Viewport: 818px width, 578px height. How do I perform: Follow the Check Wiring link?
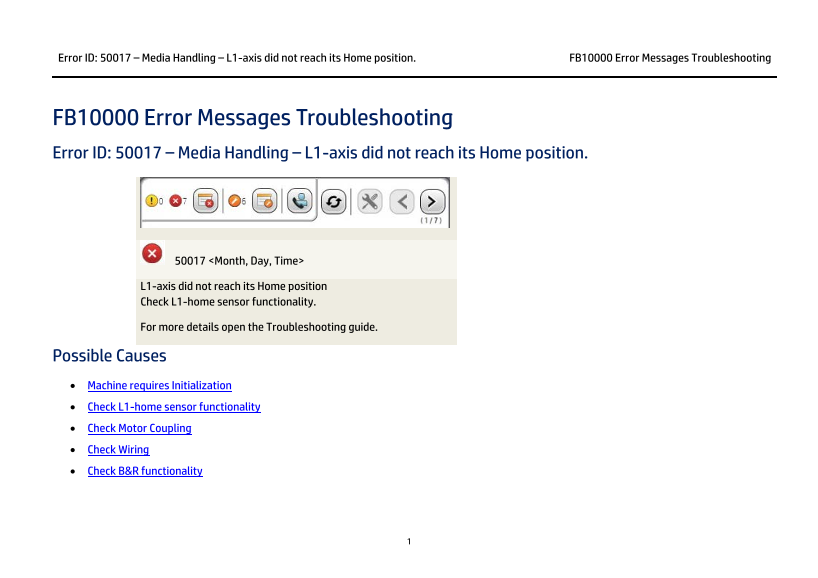(118, 450)
